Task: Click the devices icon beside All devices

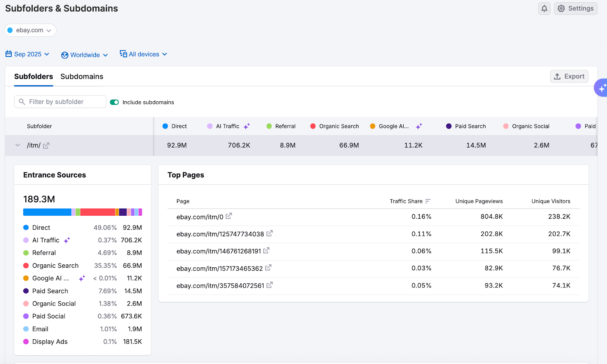Action: pyautogui.click(x=123, y=54)
